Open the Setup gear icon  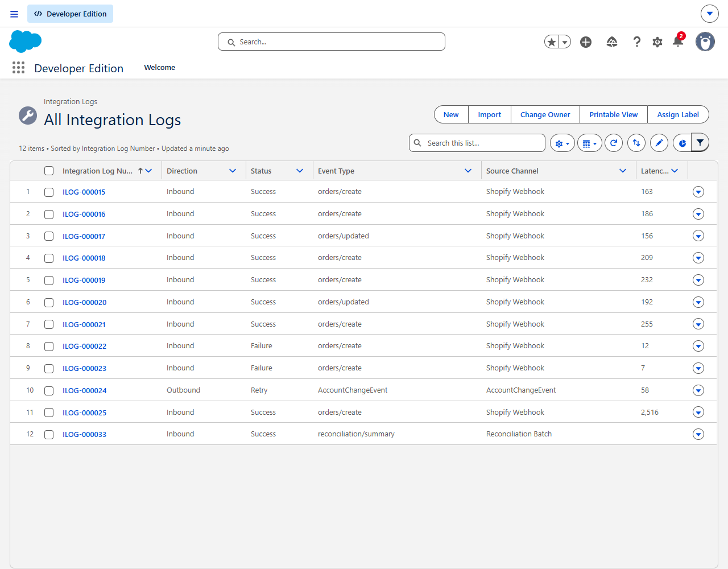tap(657, 42)
